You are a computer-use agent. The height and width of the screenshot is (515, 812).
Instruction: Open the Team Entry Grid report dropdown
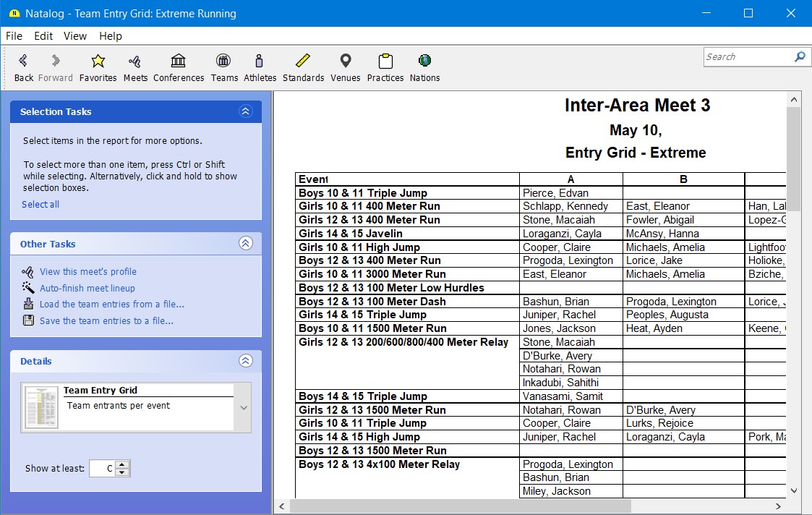pyautogui.click(x=243, y=407)
